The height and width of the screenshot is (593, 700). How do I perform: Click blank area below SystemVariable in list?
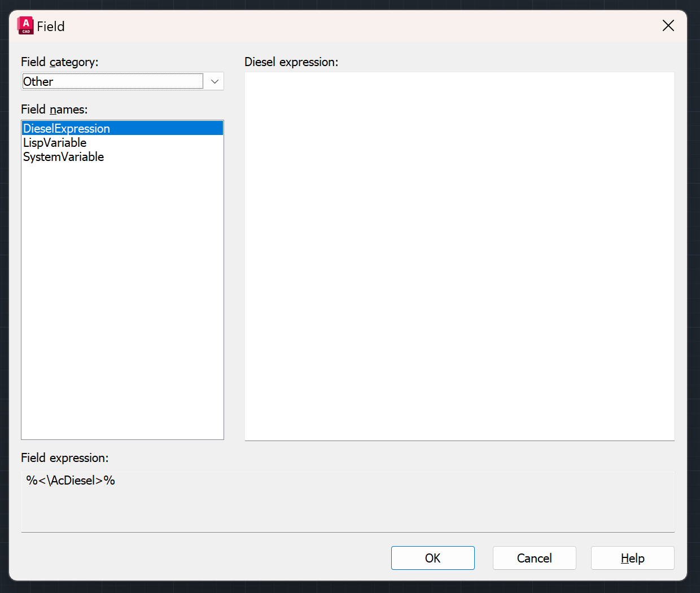tap(122, 299)
